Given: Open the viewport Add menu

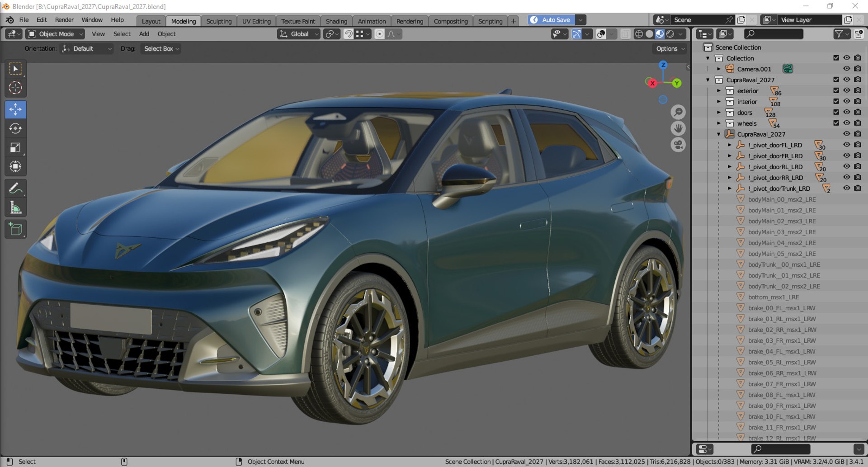Looking at the screenshot, I should click(144, 34).
